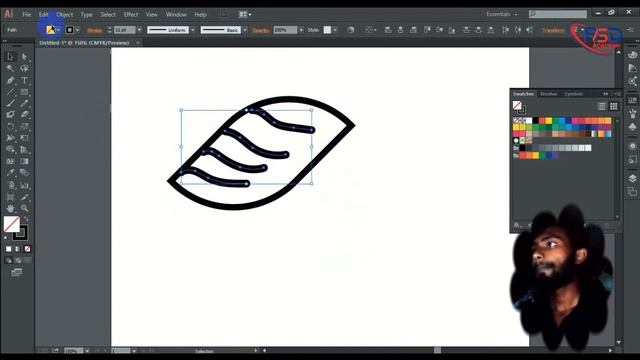640x360 pixels.
Task: Select the Shape Builder tool
Action: (x=11, y=150)
